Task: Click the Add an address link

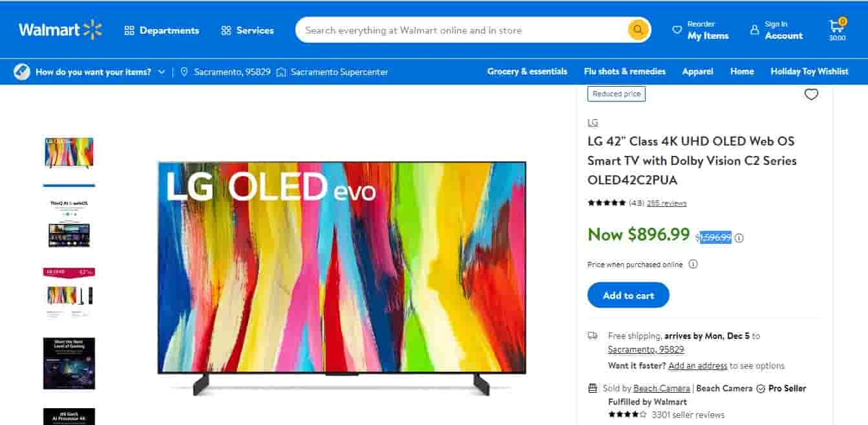Action: coord(698,365)
